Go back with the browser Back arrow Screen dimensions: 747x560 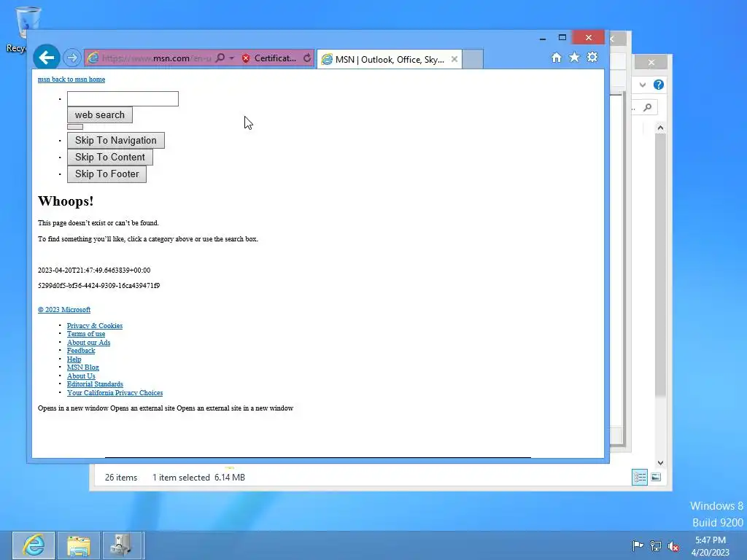(46, 58)
